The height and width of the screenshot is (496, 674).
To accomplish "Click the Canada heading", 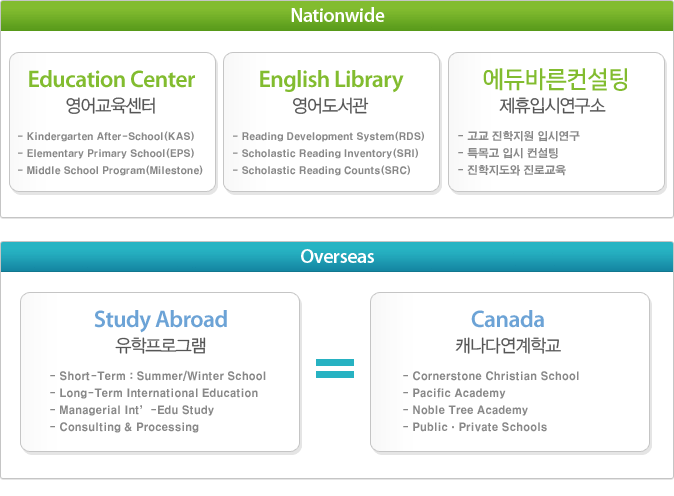I will pyautogui.click(x=507, y=320).
